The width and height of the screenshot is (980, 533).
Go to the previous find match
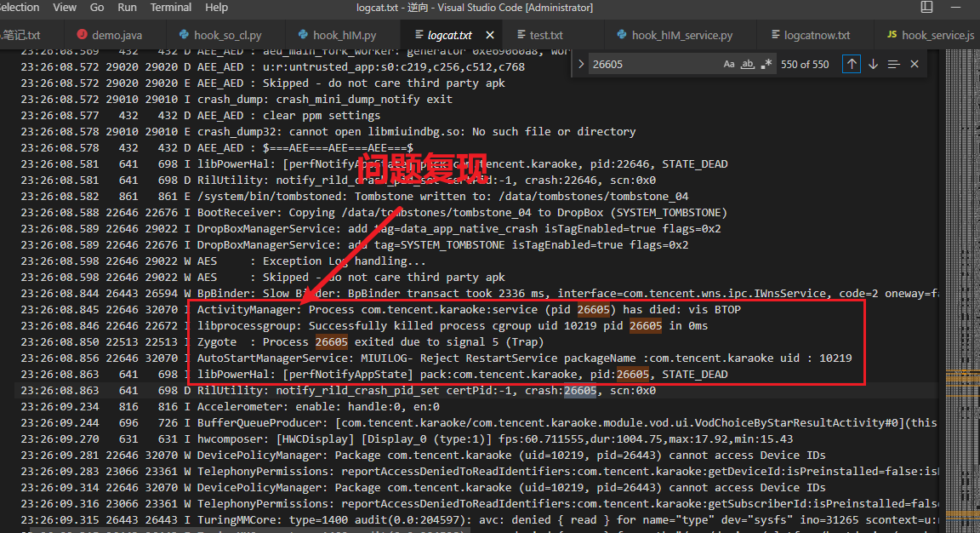click(x=852, y=64)
